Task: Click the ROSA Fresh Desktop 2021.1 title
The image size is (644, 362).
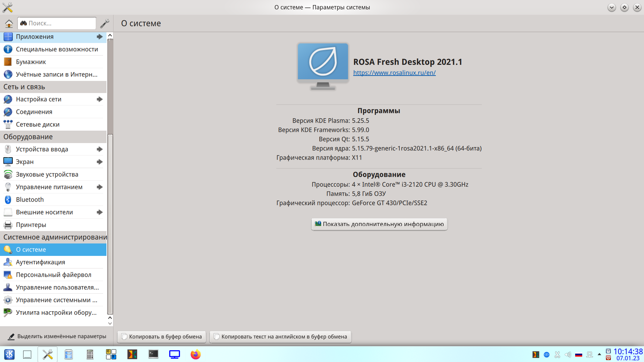Action: pyautogui.click(x=408, y=62)
